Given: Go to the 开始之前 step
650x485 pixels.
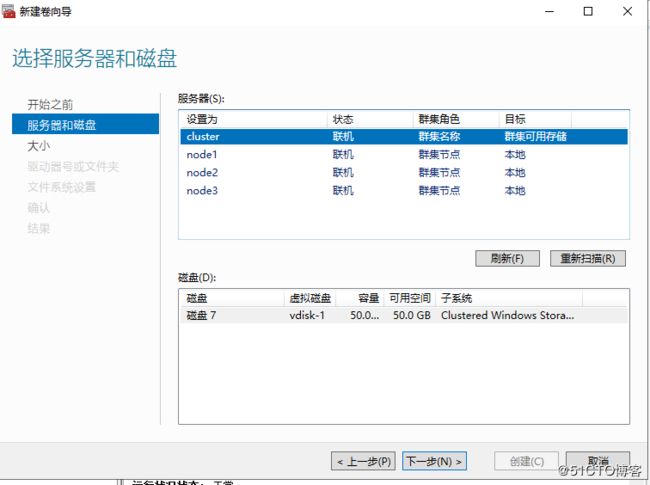Looking at the screenshot, I should pos(50,104).
